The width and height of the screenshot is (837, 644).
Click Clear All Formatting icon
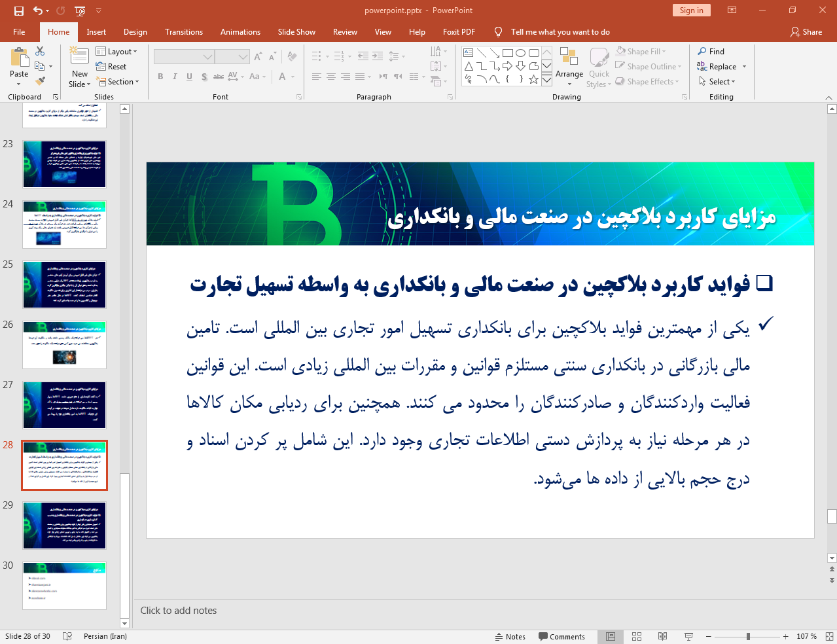[292, 57]
